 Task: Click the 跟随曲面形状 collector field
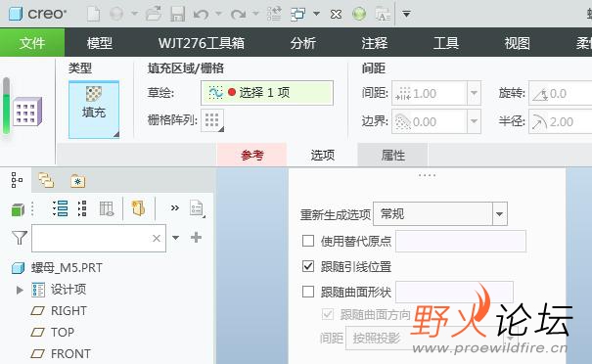pos(455,292)
